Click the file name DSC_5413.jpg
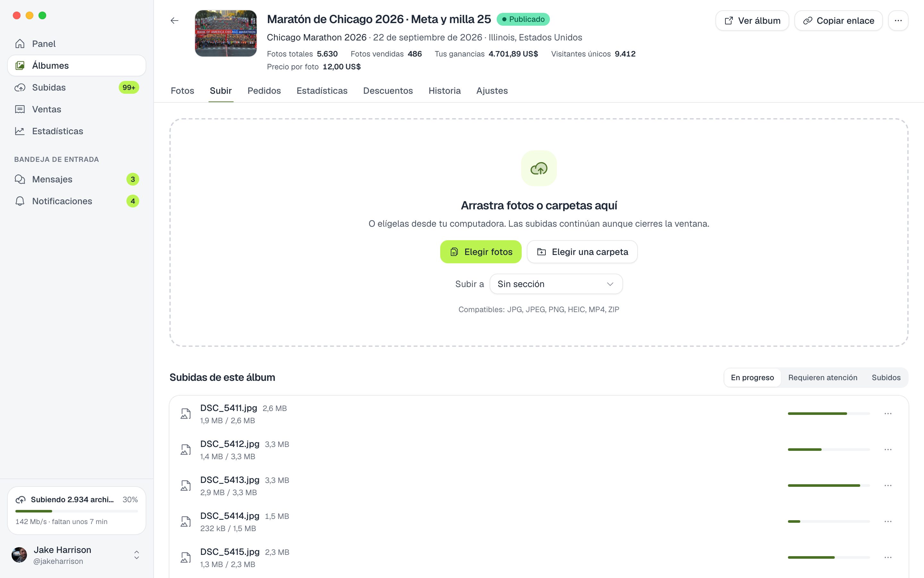 [230, 480]
